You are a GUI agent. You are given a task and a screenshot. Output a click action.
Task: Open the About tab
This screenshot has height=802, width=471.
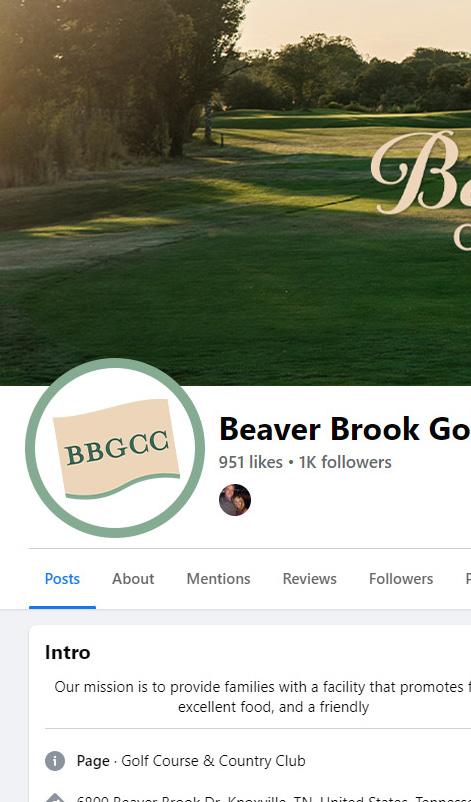tap(133, 578)
